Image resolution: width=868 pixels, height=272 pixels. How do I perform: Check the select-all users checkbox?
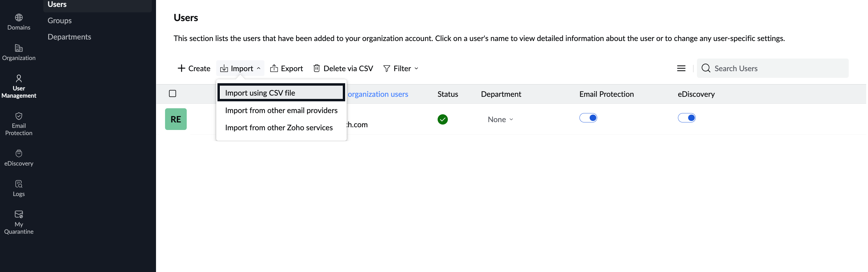coord(173,93)
